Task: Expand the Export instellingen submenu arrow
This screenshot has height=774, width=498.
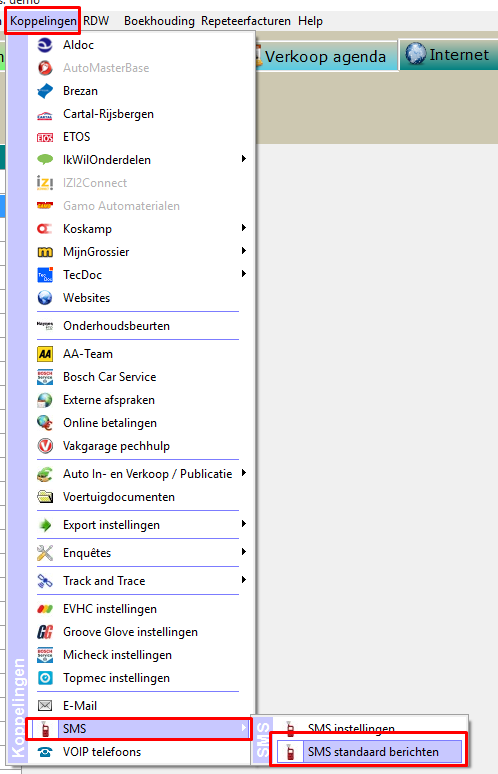Action: point(243,524)
